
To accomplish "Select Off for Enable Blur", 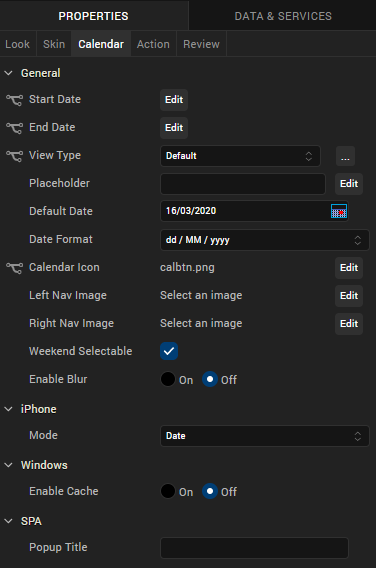I will click(210, 379).
